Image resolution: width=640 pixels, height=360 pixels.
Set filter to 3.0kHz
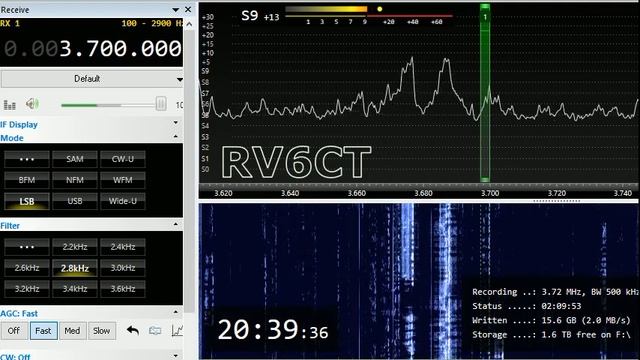(x=122, y=268)
